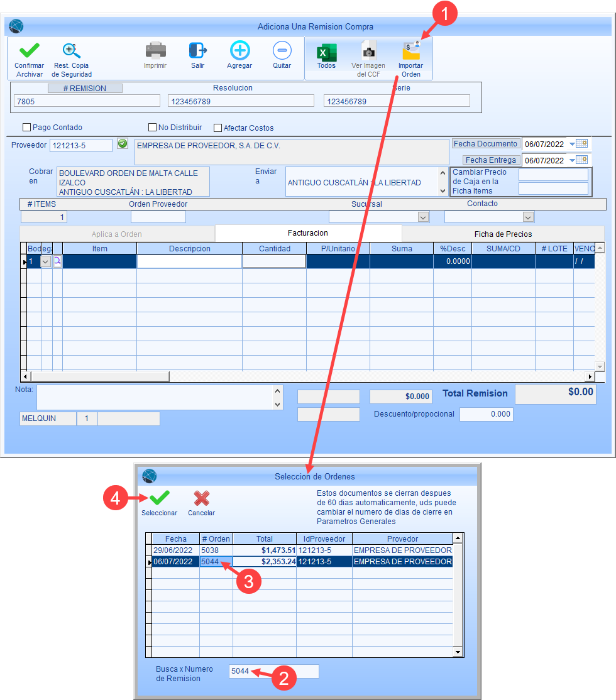
Task: Expand the Sucursal dropdown
Action: 424,217
